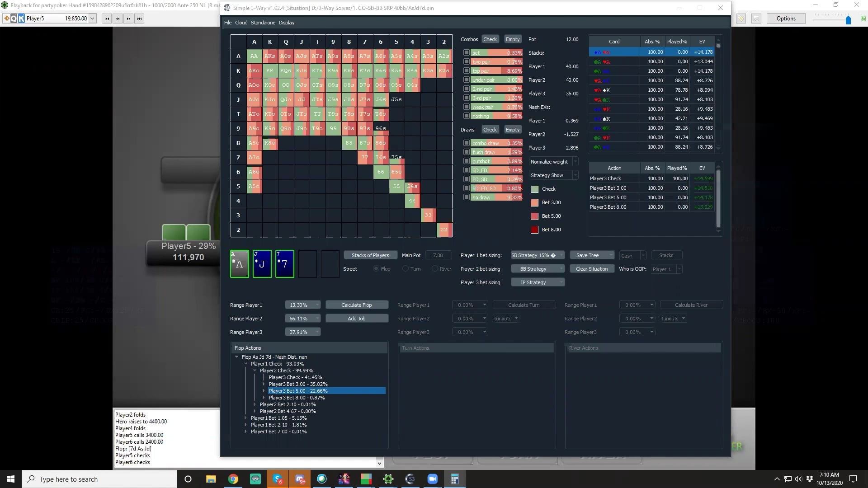Click the Bet 8.00 dark red swatch
This screenshot has height=488, width=868.
coord(534,230)
